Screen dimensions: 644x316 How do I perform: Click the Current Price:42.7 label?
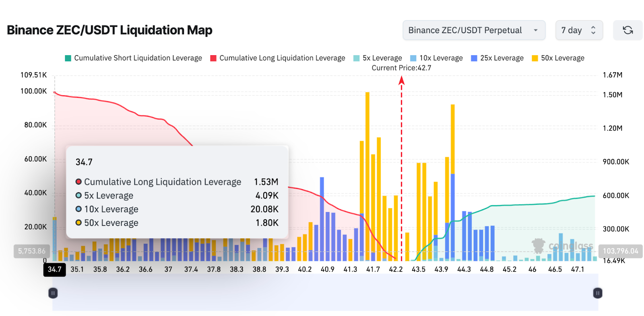[401, 68]
